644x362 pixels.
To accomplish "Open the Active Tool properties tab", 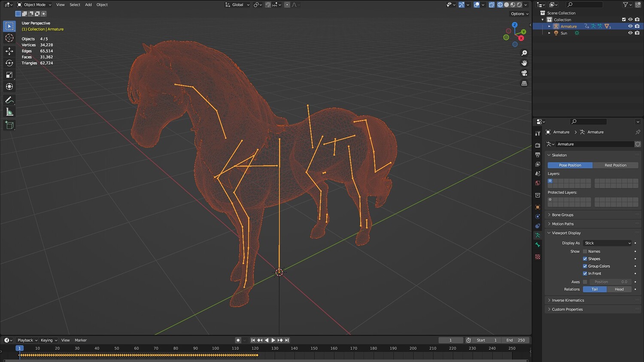I will click(x=538, y=133).
